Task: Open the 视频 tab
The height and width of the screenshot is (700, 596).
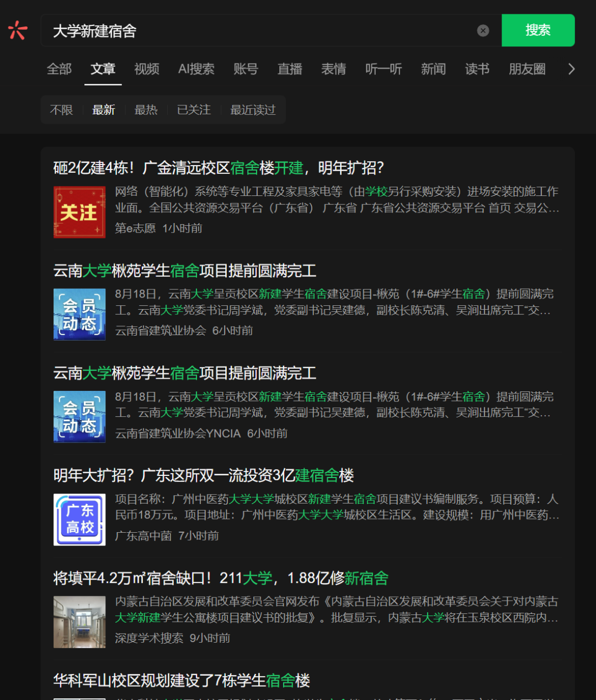Action: click(x=147, y=69)
